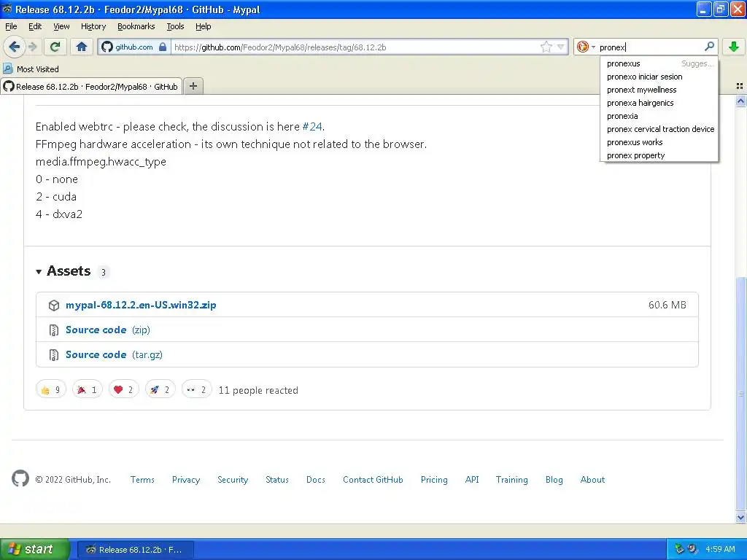747x560 pixels.
Task: Click file icon beside Source code (zip)
Action: 54,330
